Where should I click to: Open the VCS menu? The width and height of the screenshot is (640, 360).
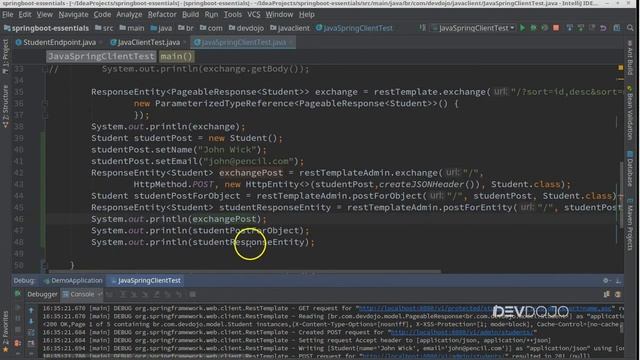click(x=253, y=14)
